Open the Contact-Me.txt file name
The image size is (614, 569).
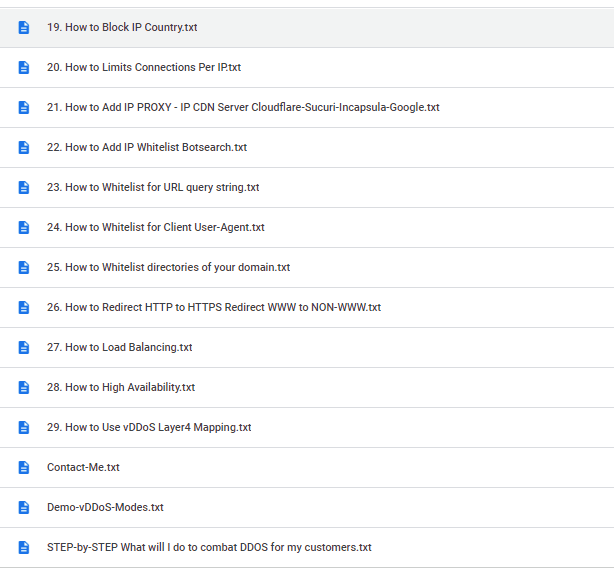(83, 468)
